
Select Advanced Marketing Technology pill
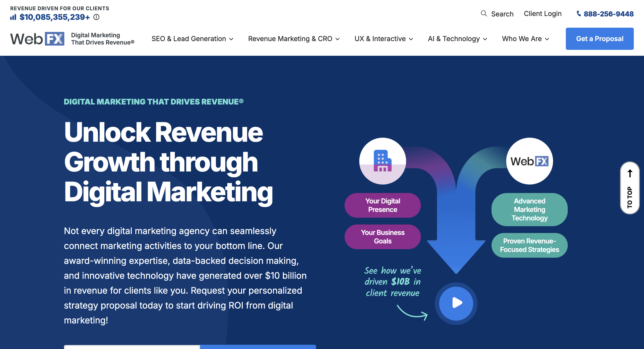pyautogui.click(x=529, y=210)
